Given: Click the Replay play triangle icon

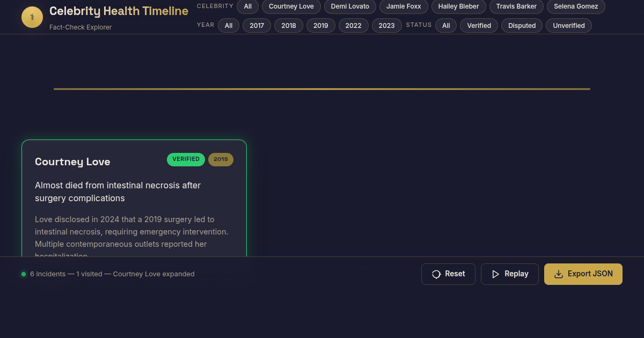Looking at the screenshot, I should (x=495, y=274).
